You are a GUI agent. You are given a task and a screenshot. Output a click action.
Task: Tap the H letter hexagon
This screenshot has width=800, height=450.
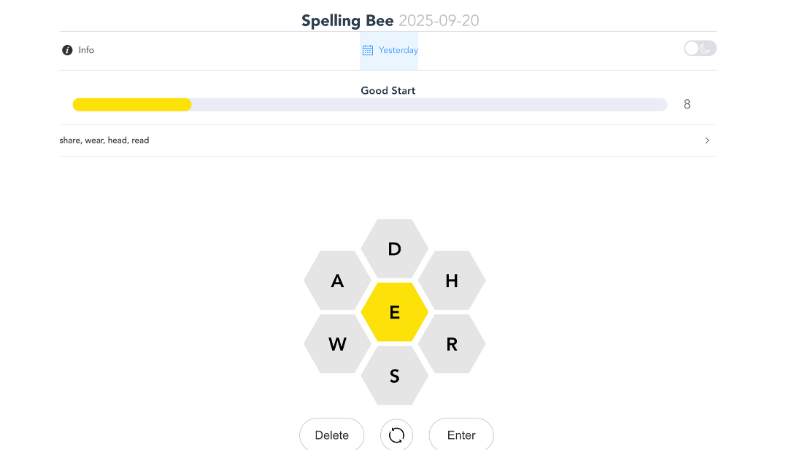click(x=451, y=281)
